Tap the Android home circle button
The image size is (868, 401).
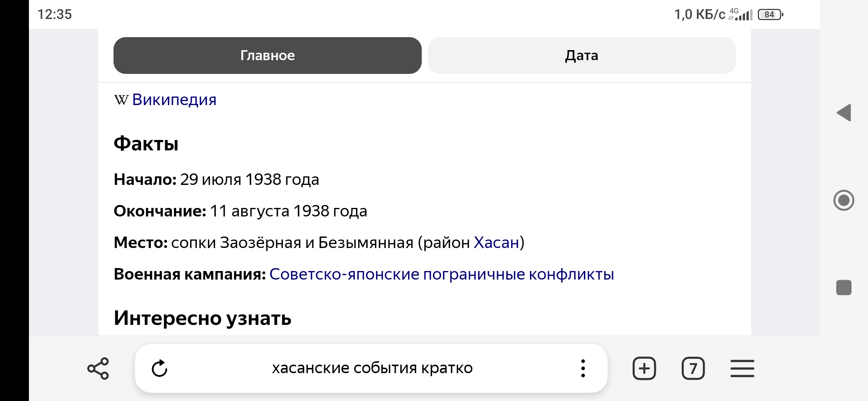844,200
